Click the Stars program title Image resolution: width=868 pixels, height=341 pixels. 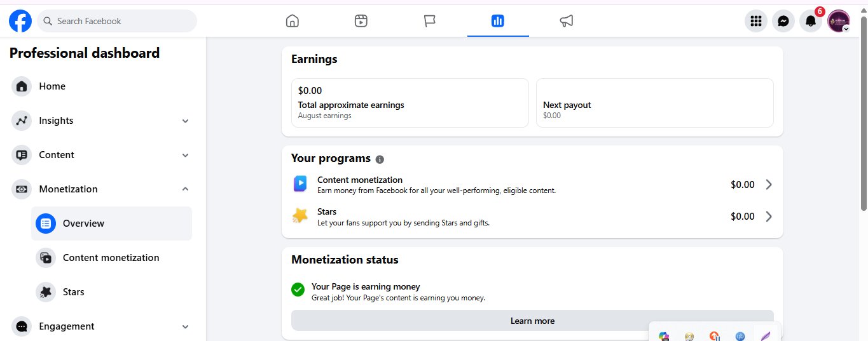click(x=327, y=211)
